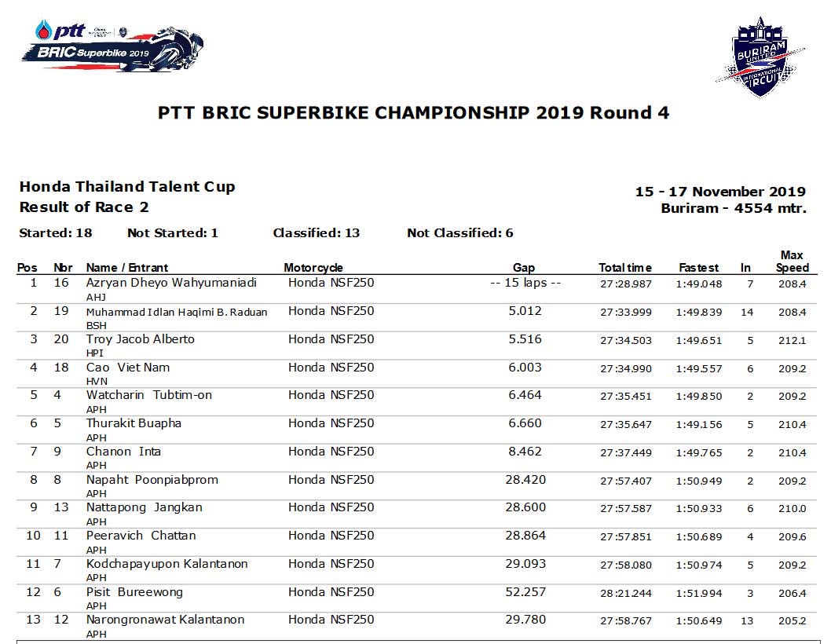
Task: Click the Not Classified: 6 label
Action: point(459,232)
